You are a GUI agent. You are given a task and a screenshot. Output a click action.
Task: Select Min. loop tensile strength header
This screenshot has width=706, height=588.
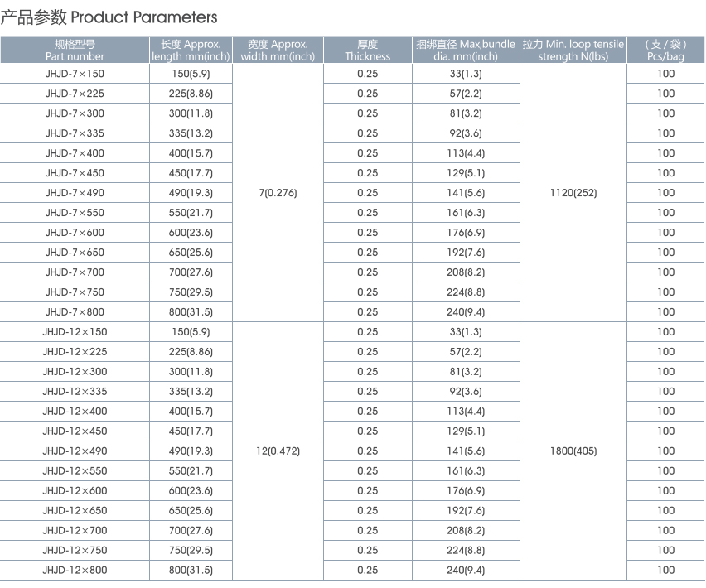pyautogui.click(x=573, y=50)
